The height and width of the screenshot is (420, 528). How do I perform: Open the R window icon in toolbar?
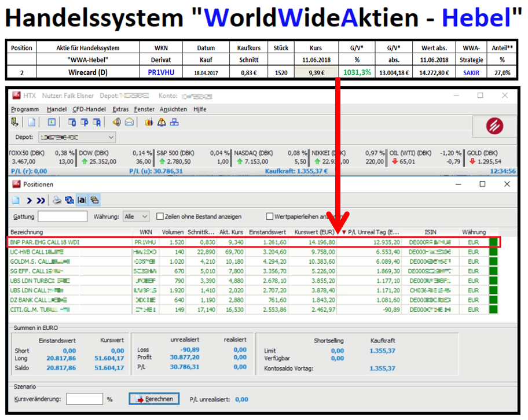tap(97, 122)
